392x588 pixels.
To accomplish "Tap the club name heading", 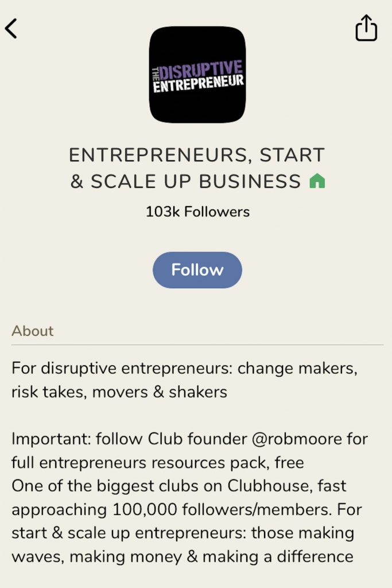I will point(197,168).
